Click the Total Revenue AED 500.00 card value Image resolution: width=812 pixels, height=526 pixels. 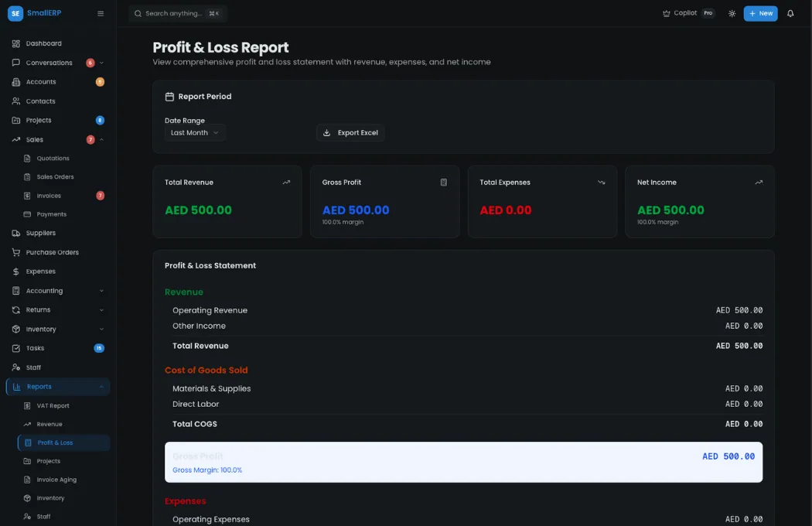pyautogui.click(x=198, y=210)
